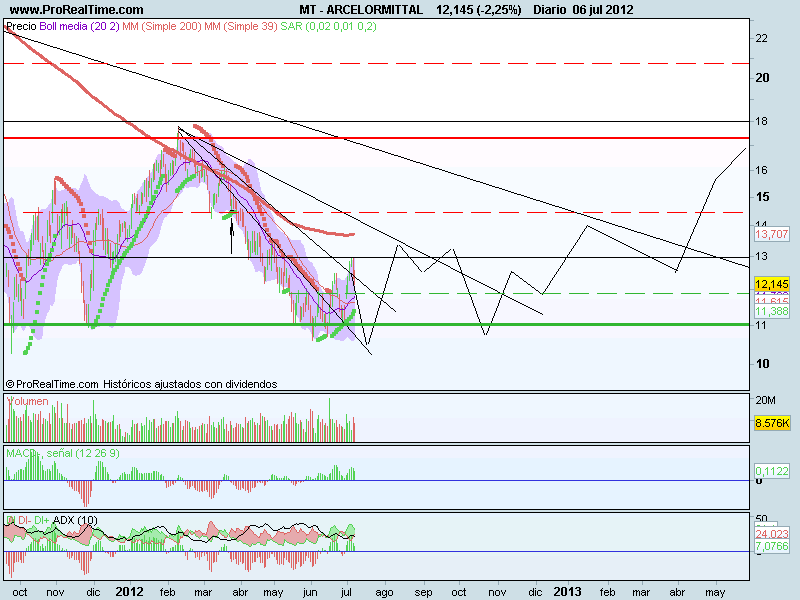
Task: Click the 'SAR (0,02 0,01 0,2)' indicator label
Action: pos(328,26)
